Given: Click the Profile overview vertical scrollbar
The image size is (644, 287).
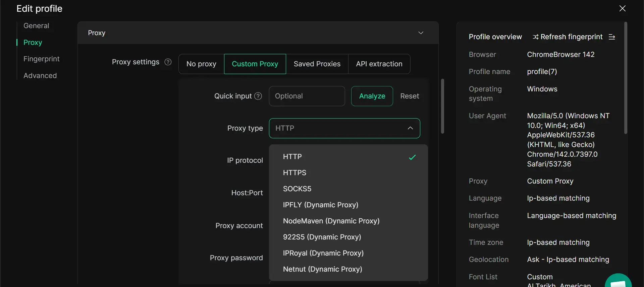Looking at the screenshot, I should [x=625, y=78].
